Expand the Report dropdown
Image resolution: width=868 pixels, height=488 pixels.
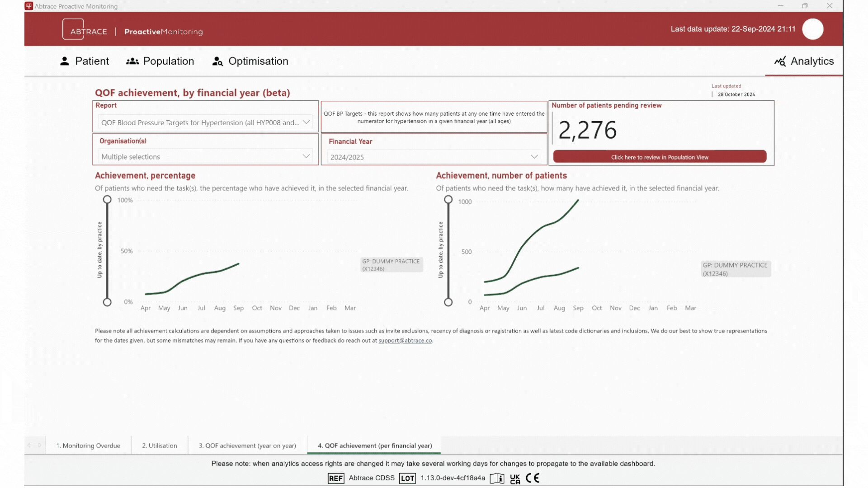306,122
